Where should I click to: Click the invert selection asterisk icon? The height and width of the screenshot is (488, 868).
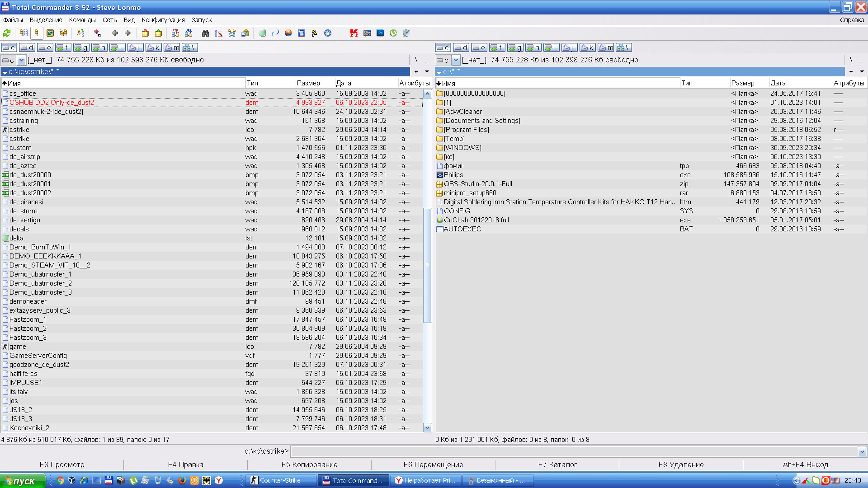point(97,33)
